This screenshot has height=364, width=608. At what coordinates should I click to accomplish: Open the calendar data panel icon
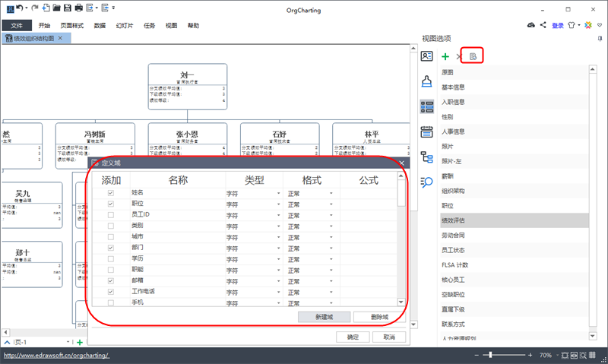(x=426, y=131)
